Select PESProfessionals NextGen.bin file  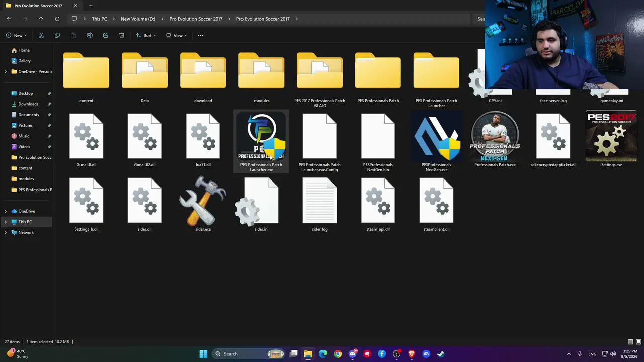pos(378,142)
